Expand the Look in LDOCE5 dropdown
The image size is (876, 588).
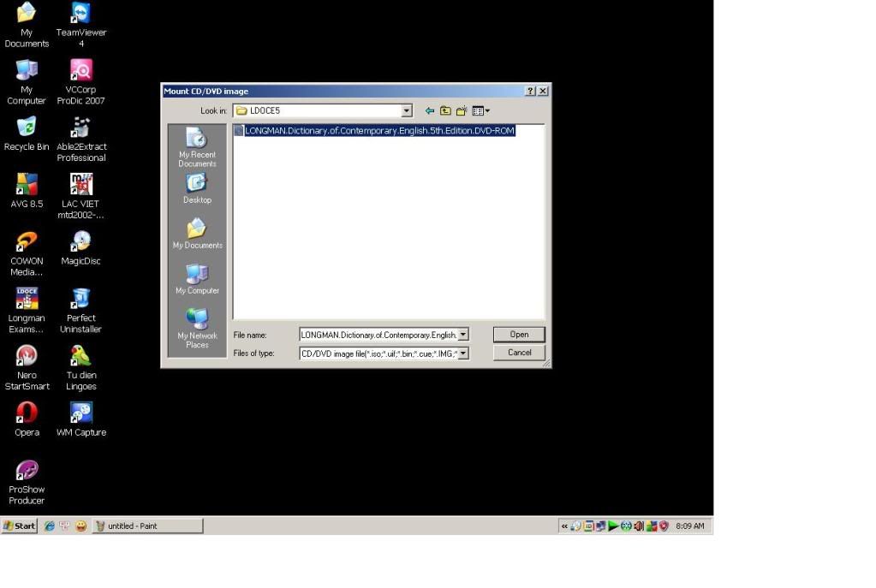pos(407,110)
